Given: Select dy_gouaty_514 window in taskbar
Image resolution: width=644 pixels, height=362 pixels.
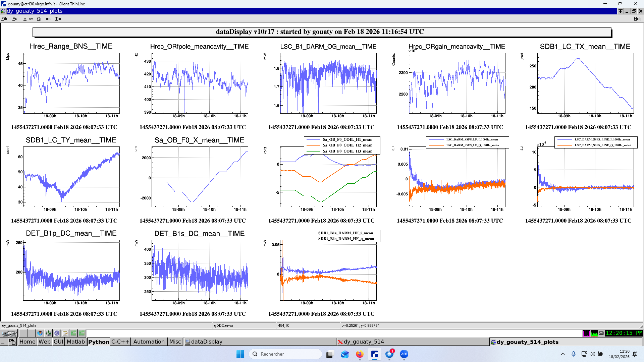Looking at the screenshot, I should tap(364, 342).
